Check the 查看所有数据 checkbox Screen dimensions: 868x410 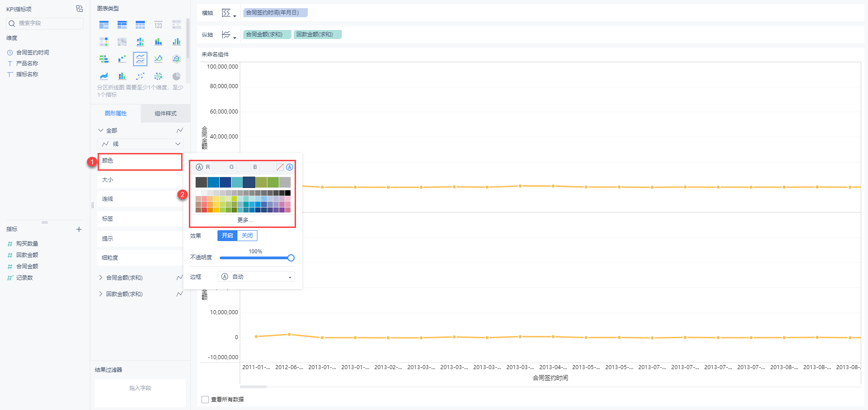[x=205, y=400]
